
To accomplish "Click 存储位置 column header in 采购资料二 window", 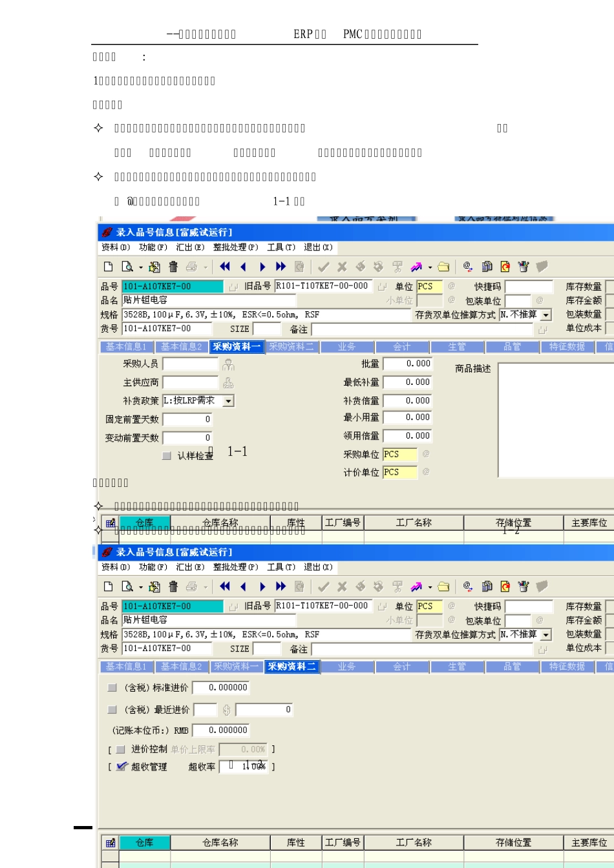I will click(x=514, y=843).
